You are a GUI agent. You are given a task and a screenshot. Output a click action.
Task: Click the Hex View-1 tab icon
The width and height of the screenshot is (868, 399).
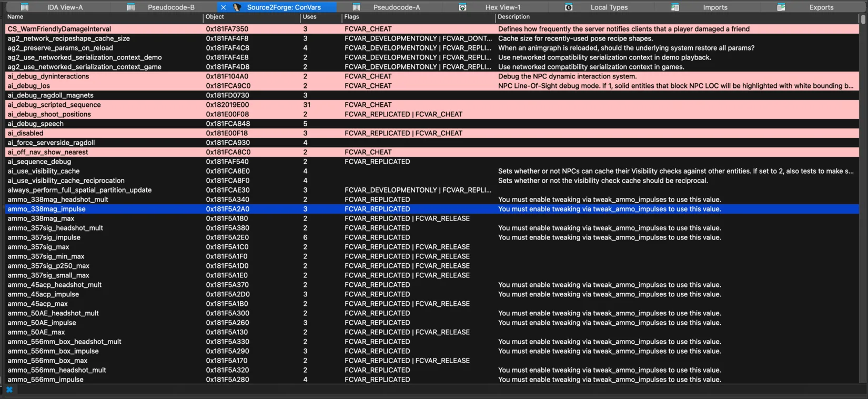coord(462,7)
